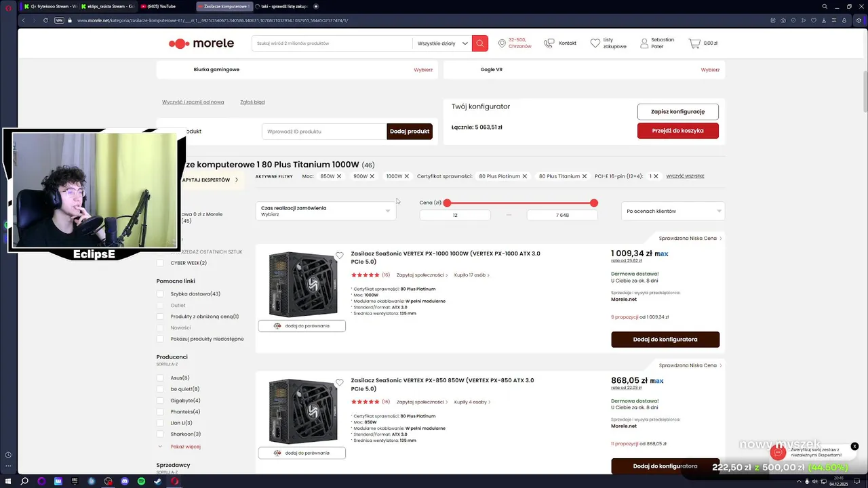Open the Po ocenach klientów sort dropdown
Viewport: 868px width, 488px height.
coord(673,211)
